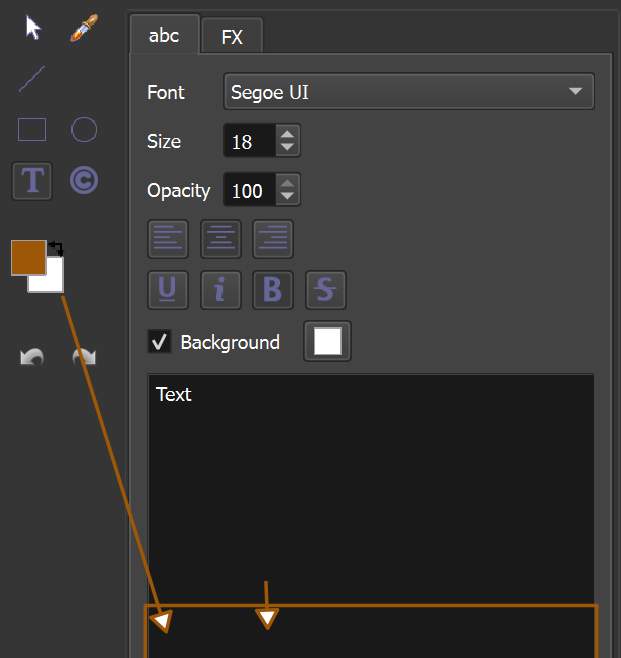Toggle bold formatting
Screen dimensions: 621x658
273,290
